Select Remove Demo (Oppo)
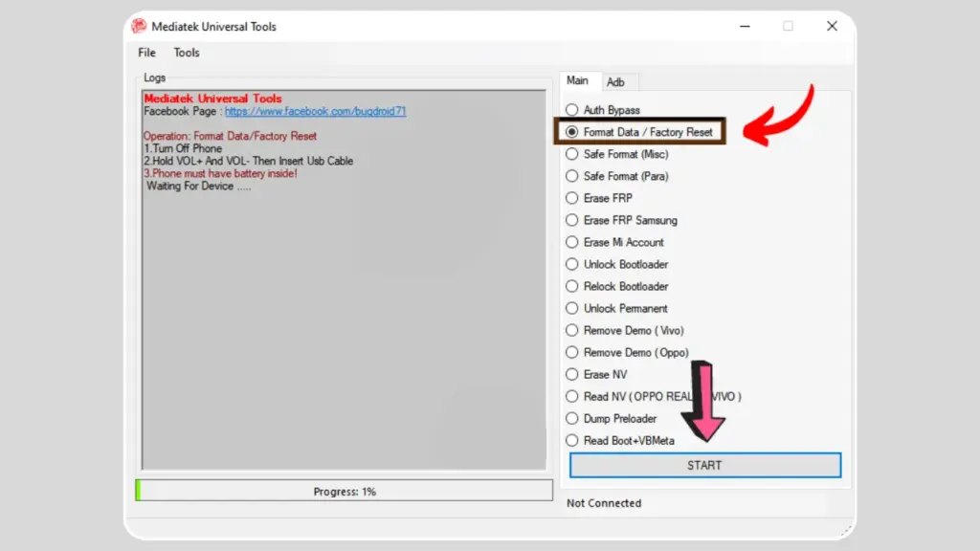 (x=572, y=352)
